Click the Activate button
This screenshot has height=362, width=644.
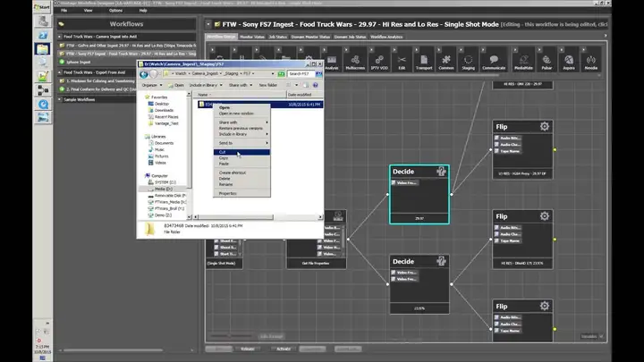(x=283, y=349)
